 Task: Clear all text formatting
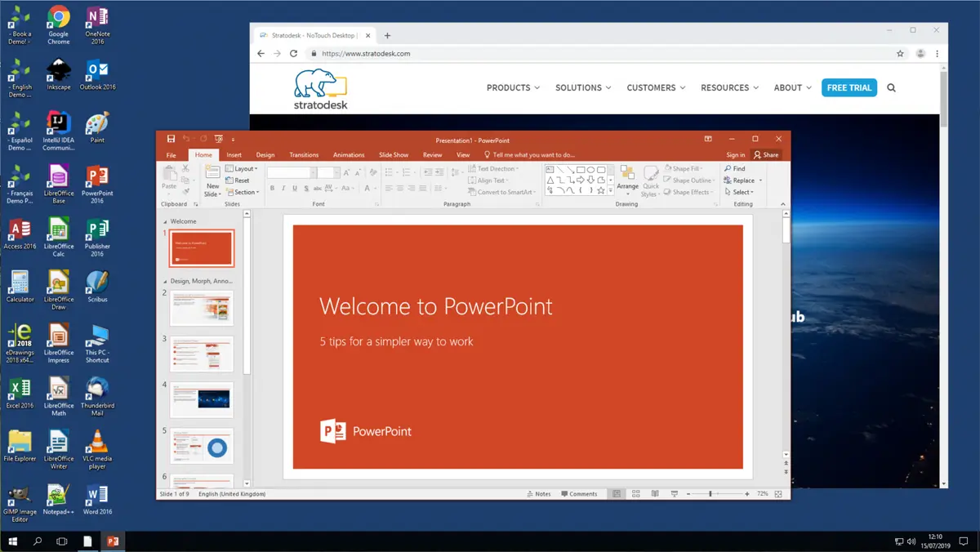coord(373,172)
